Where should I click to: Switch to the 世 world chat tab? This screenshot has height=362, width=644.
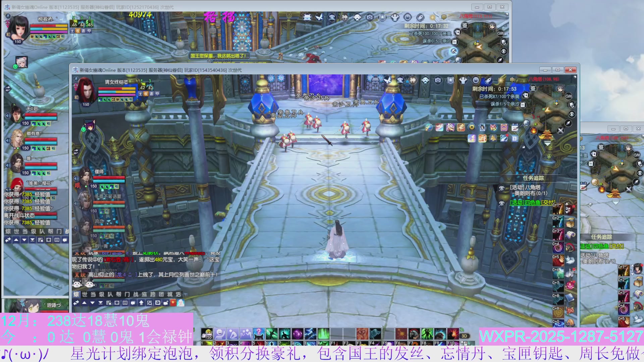pos(85,294)
